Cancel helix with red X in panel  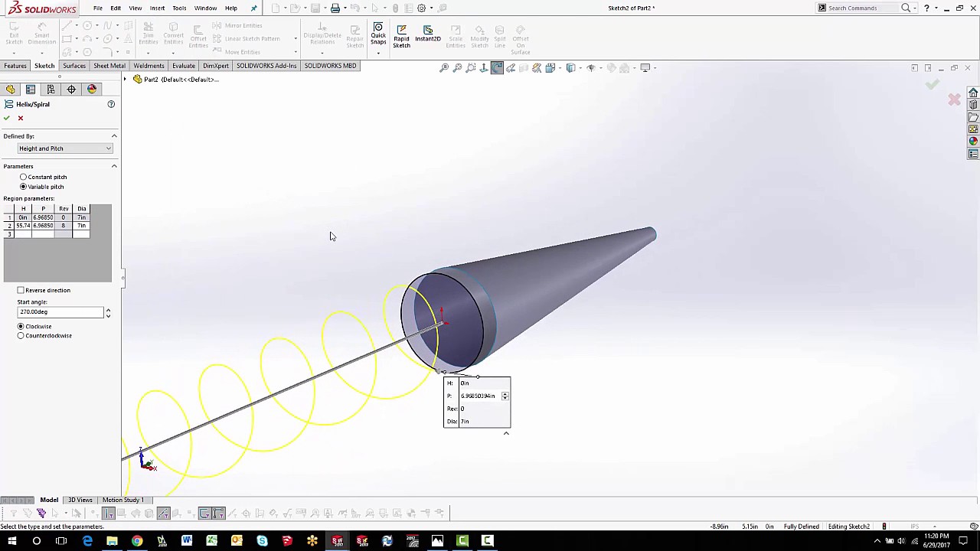[21, 118]
